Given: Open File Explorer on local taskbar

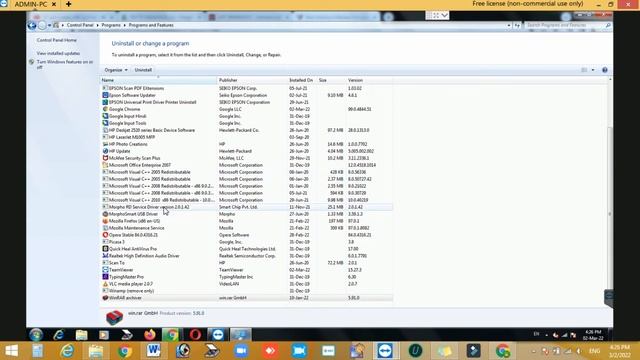Looking at the screenshot, I should pos(96,351).
